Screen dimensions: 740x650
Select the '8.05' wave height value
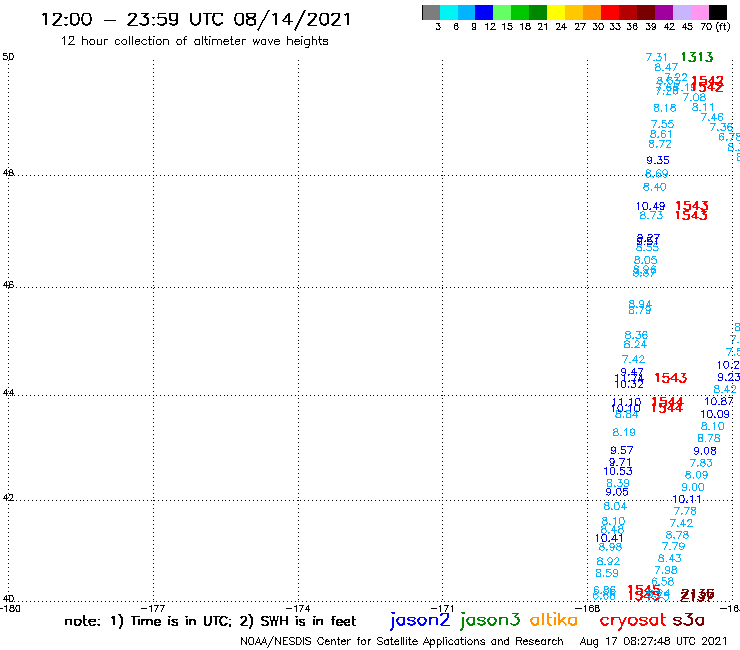tap(646, 260)
